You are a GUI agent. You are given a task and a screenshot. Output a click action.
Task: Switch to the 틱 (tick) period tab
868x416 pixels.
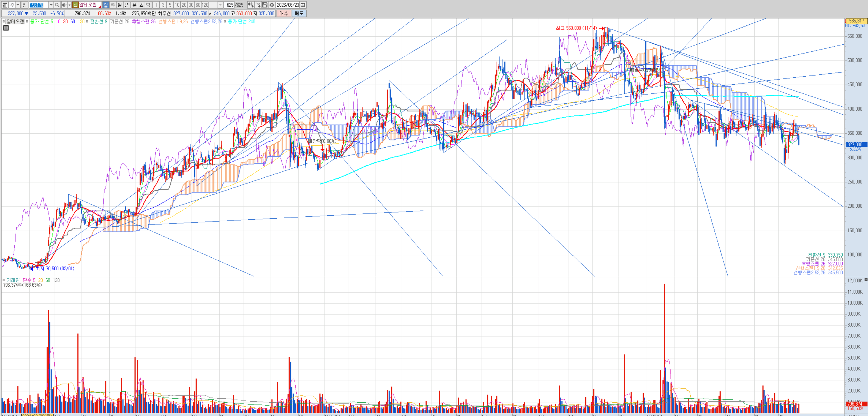(x=148, y=5)
